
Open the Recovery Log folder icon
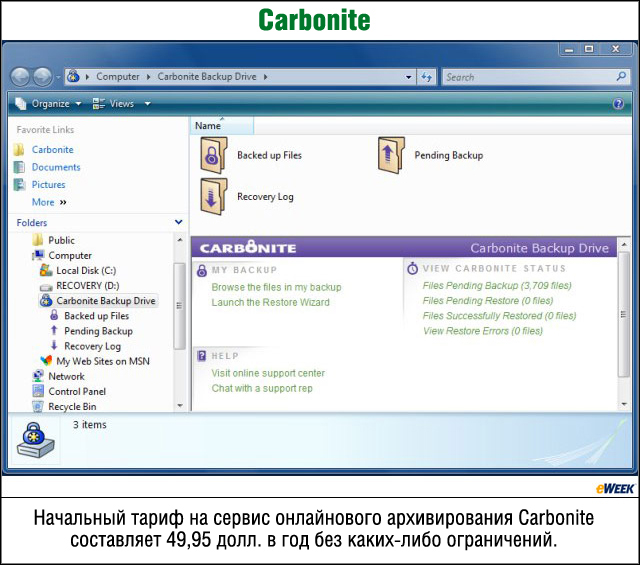pos(213,197)
